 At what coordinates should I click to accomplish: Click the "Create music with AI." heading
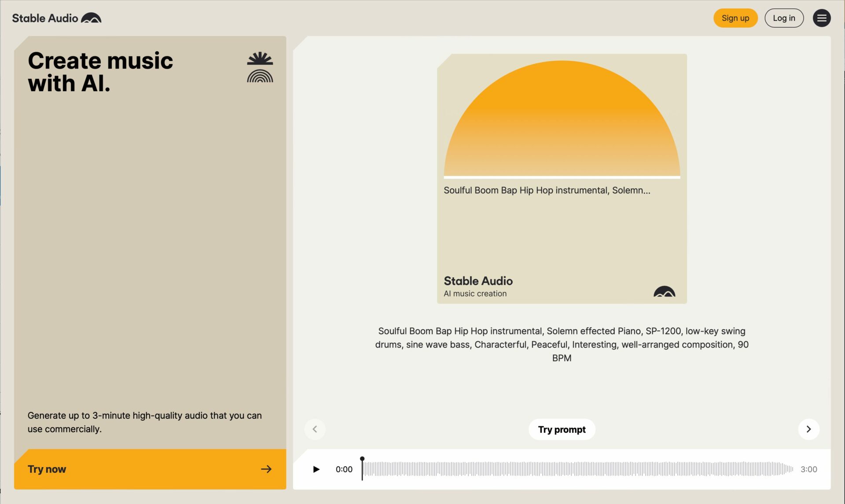point(100,72)
